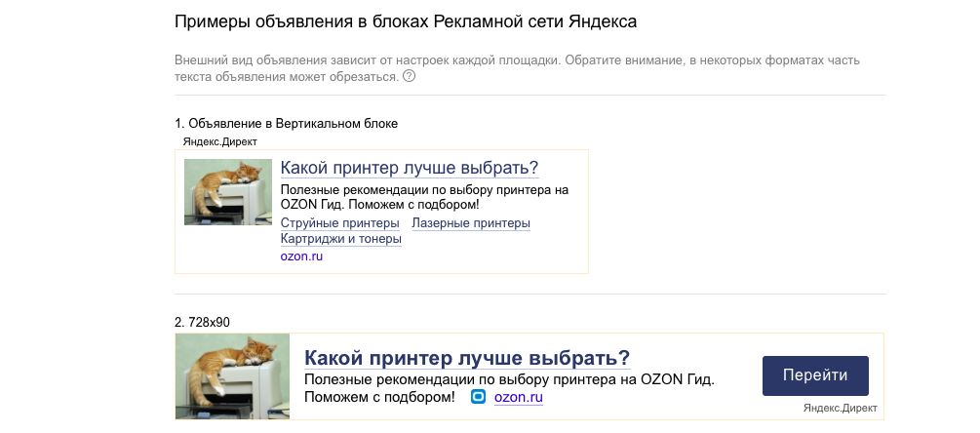Open the Струйные принтеры sitelink

pyautogui.click(x=340, y=223)
